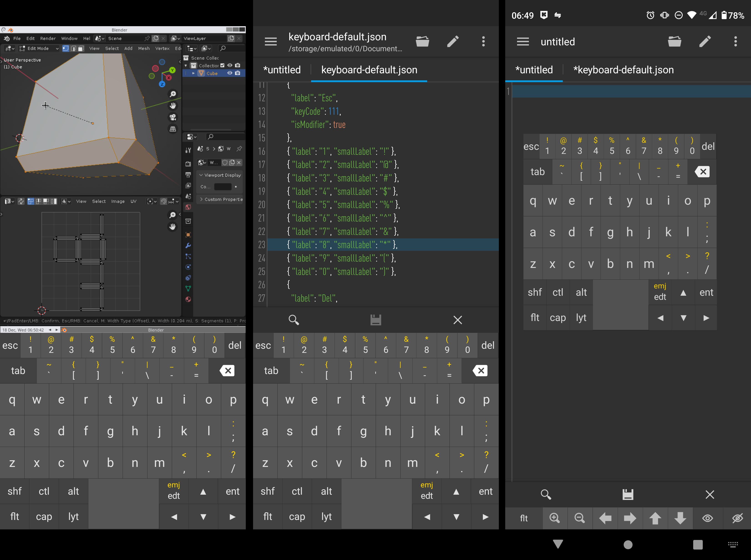Enable face select mode in 3D viewport header

(81, 48)
